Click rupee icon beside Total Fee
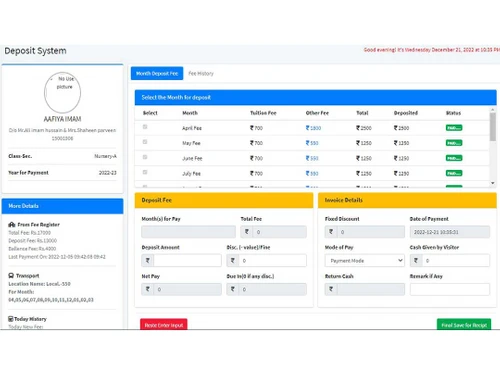Viewport: 500px width, 375px height. pos(247,232)
